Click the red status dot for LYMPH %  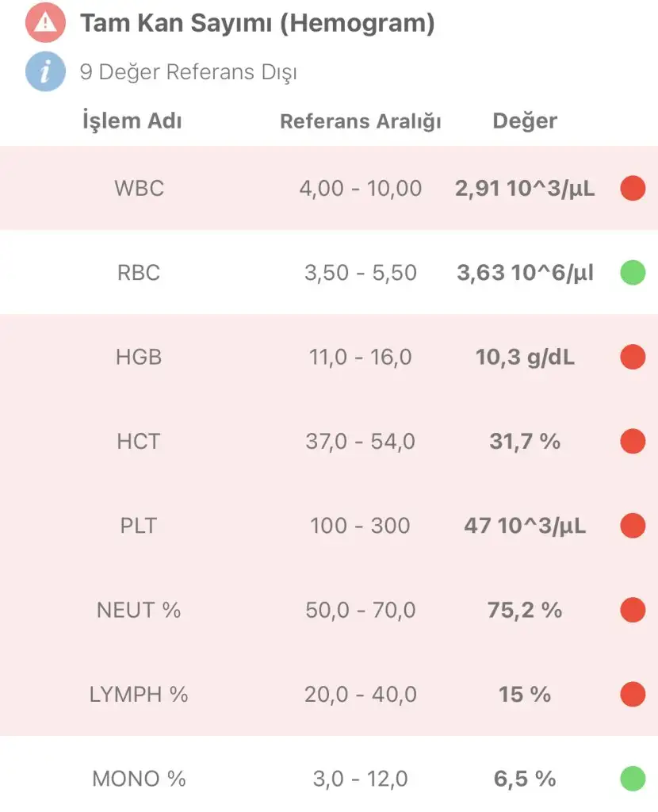(x=632, y=694)
